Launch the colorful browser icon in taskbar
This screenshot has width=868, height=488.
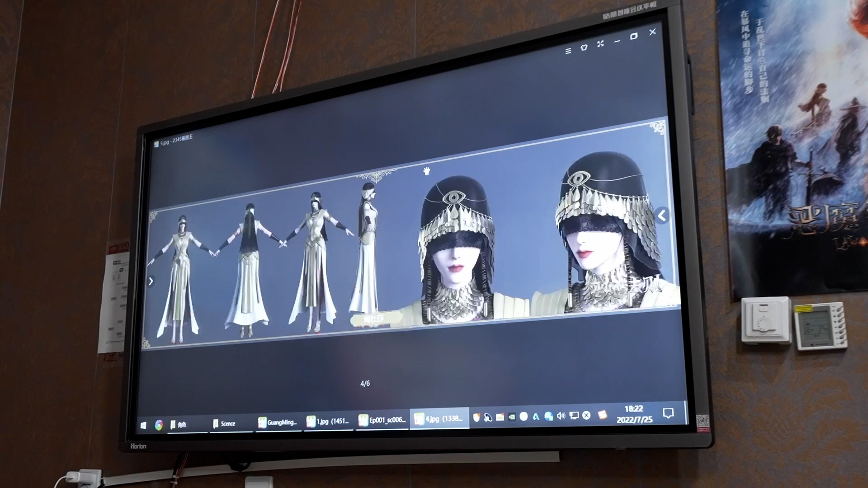coord(159,425)
